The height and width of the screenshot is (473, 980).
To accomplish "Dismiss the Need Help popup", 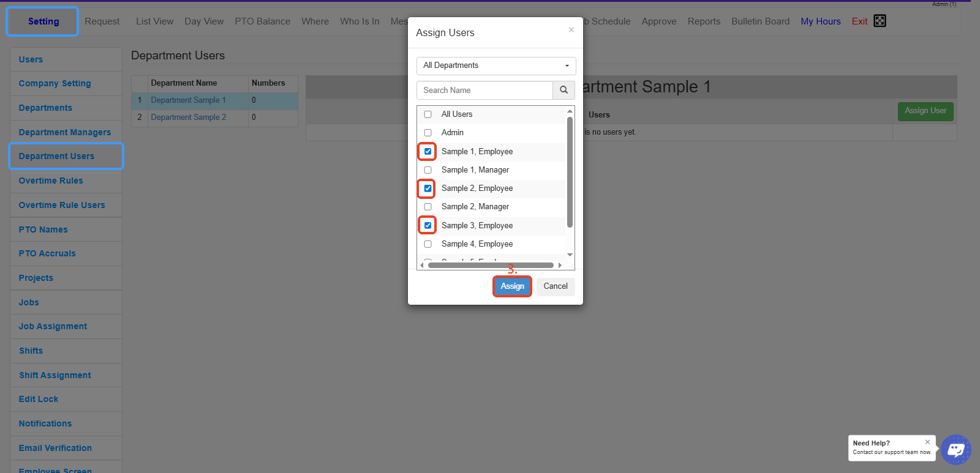I will 927,442.
